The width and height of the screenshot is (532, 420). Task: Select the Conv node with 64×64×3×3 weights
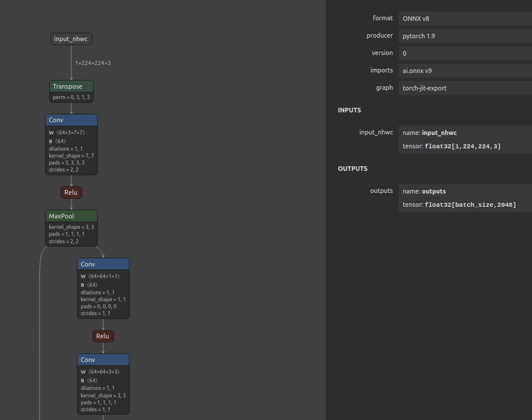tap(103, 360)
